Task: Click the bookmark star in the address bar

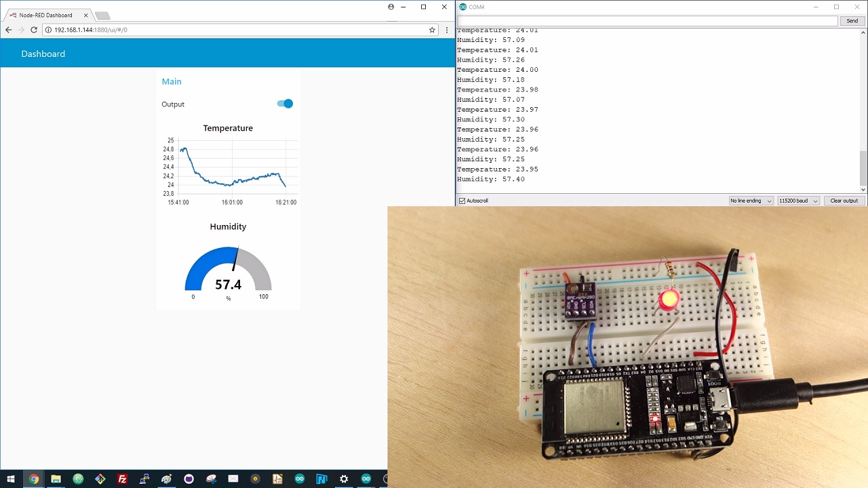Action: click(432, 30)
